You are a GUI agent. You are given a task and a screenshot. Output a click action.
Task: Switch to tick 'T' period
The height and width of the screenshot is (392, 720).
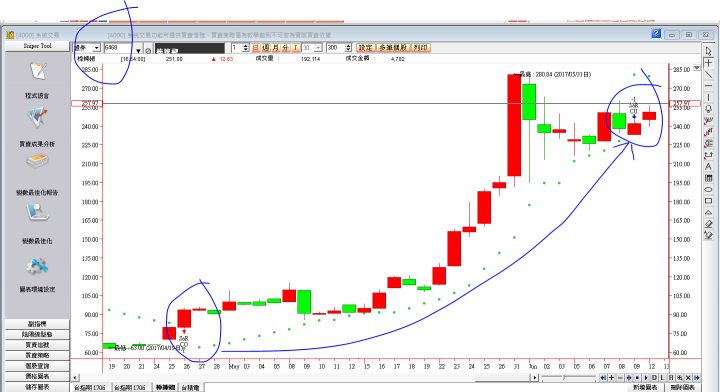tap(296, 48)
